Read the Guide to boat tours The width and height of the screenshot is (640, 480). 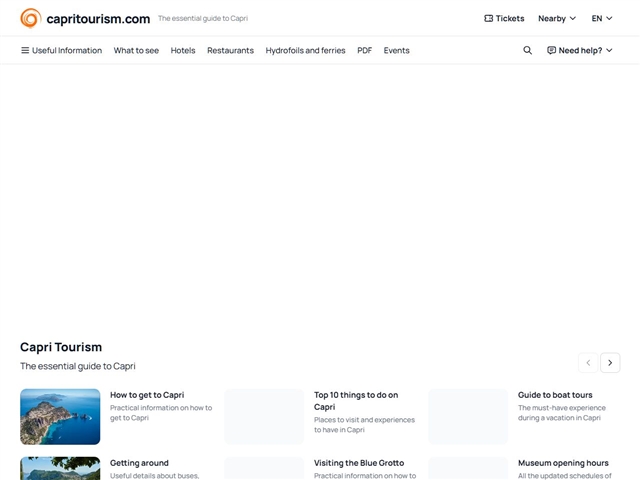click(555, 395)
